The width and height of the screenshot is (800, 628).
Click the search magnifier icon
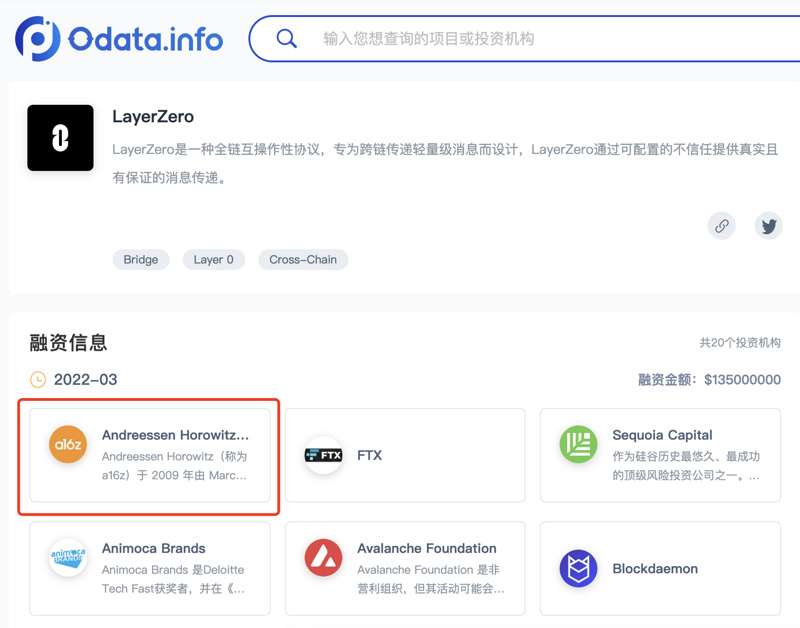pyautogui.click(x=287, y=38)
